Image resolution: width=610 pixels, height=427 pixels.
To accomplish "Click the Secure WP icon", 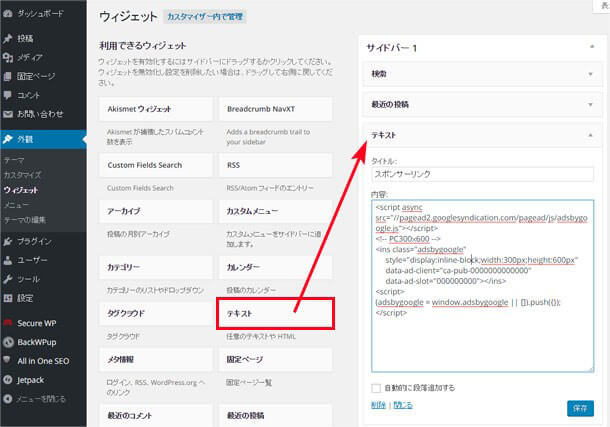I will pos(8,323).
